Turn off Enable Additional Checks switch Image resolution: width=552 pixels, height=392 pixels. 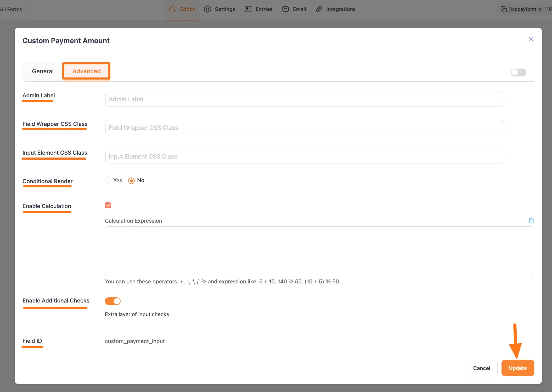(x=113, y=301)
